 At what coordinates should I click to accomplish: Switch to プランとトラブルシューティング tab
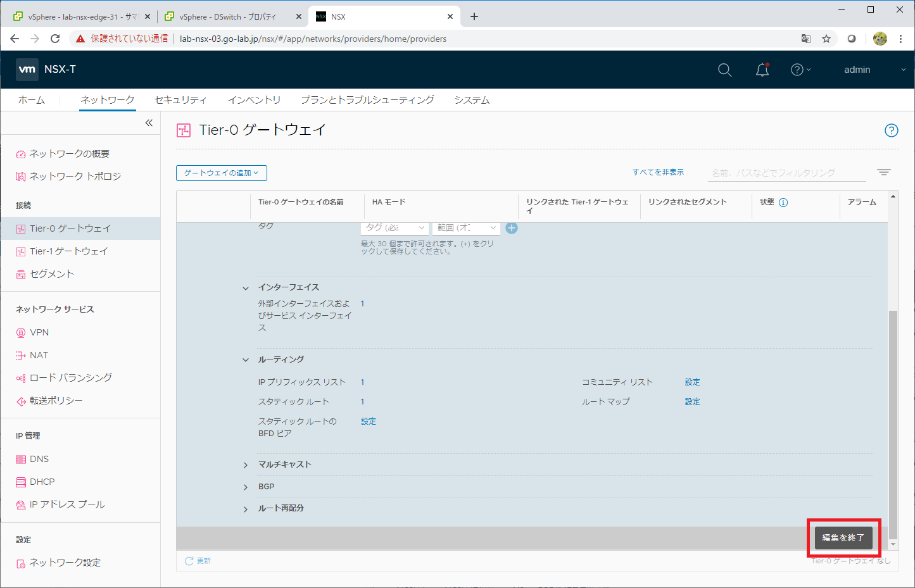pos(367,100)
